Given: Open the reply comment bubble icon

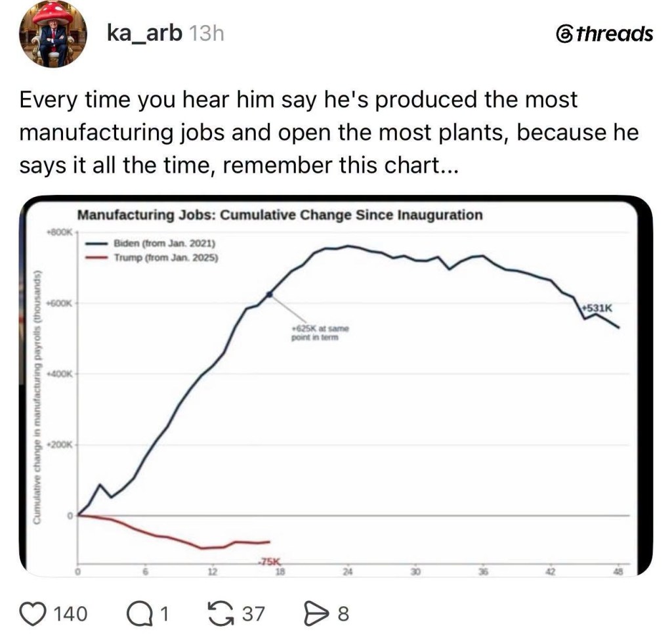Looking at the screenshot, I should click(x=139, y=613).
